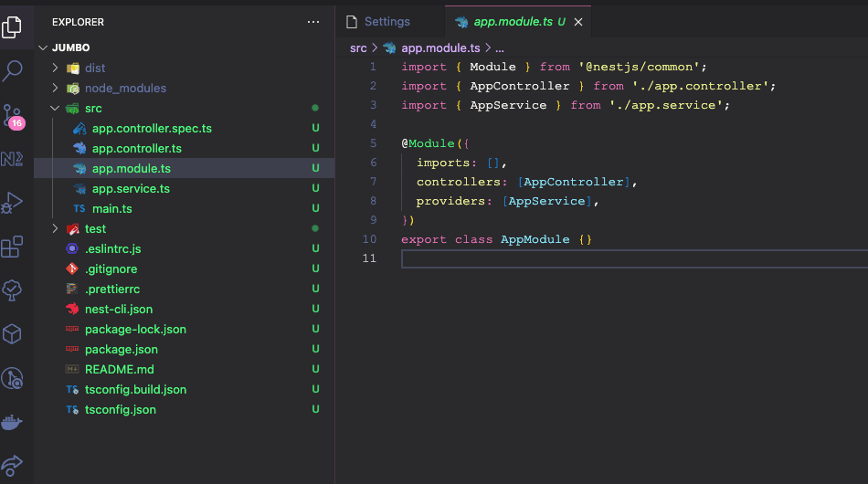Open the Docker view

(x=13, y=422)
